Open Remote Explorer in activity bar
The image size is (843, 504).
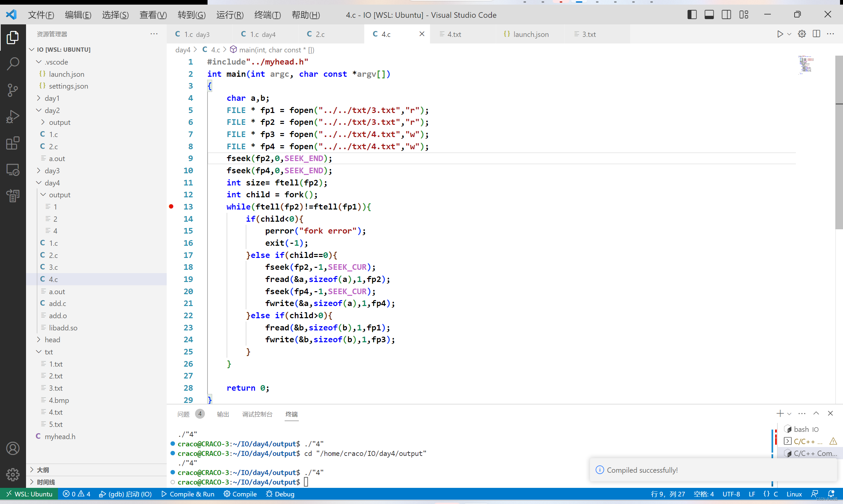13,169
